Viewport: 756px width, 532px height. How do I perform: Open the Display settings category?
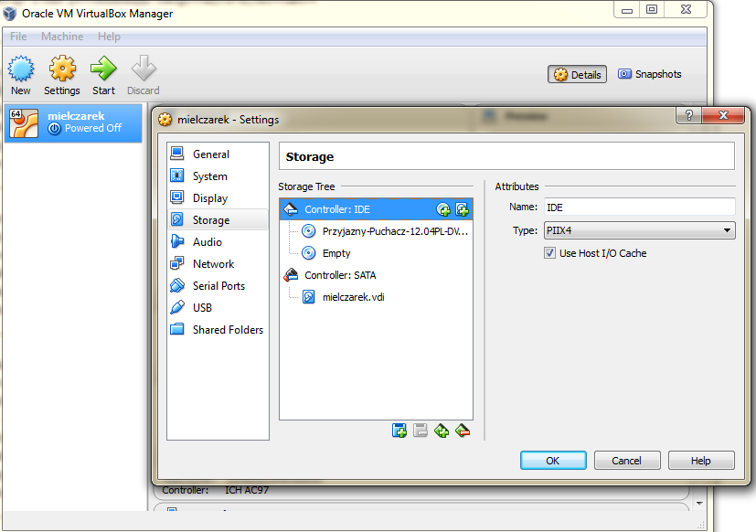[x=218, y=197]
